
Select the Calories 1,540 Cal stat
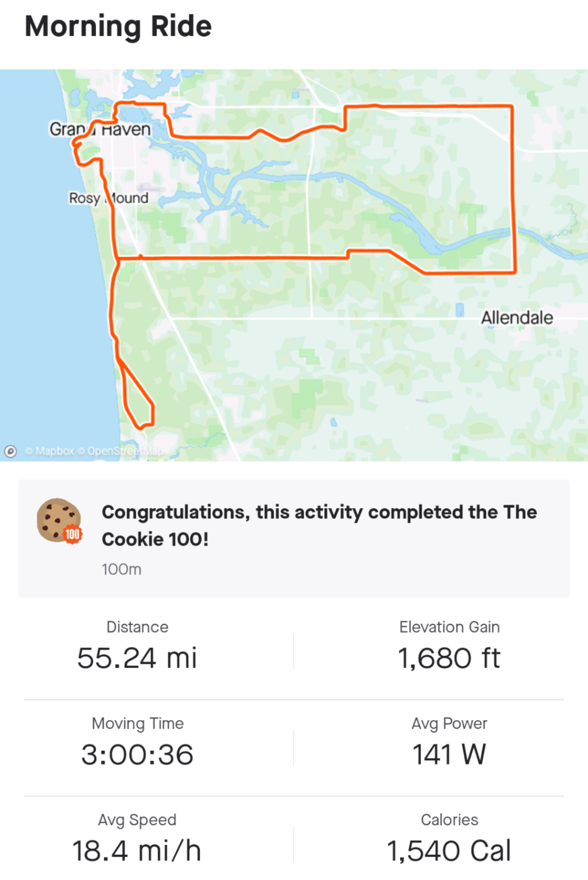(x=449, y=838)
